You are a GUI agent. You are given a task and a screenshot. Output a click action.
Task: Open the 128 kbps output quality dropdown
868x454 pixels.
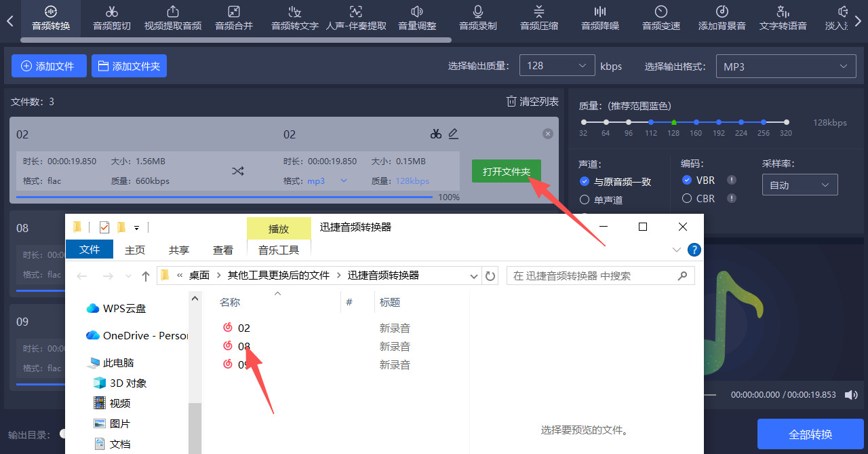click(x=557, y=66)
